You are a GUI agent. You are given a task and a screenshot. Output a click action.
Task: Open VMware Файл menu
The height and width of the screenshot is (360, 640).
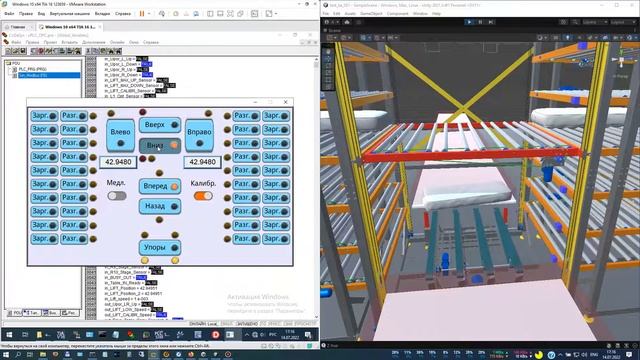[9, 13]
